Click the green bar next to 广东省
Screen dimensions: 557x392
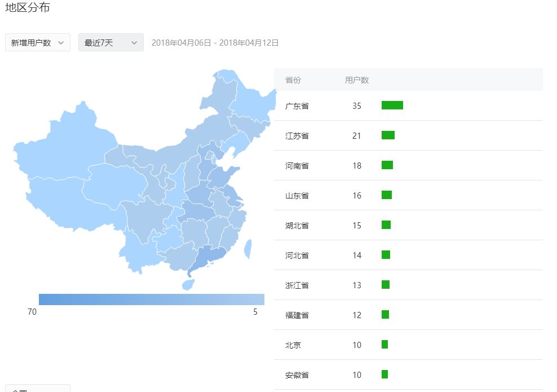pyautogui.click(x=392, y=105)
